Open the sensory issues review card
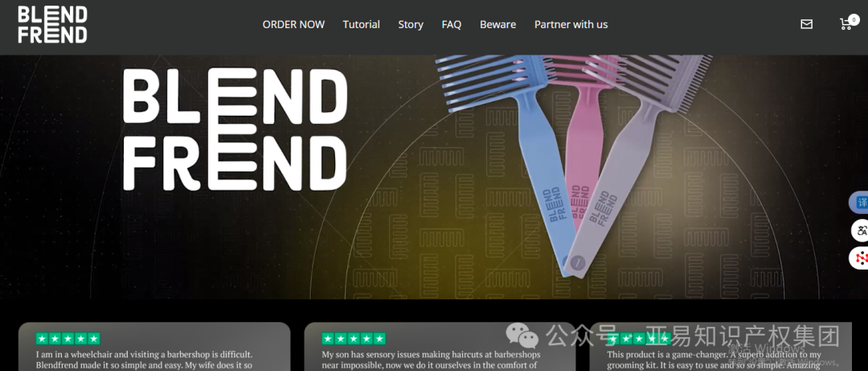This screenshot has height=371, width=868. 440,347
